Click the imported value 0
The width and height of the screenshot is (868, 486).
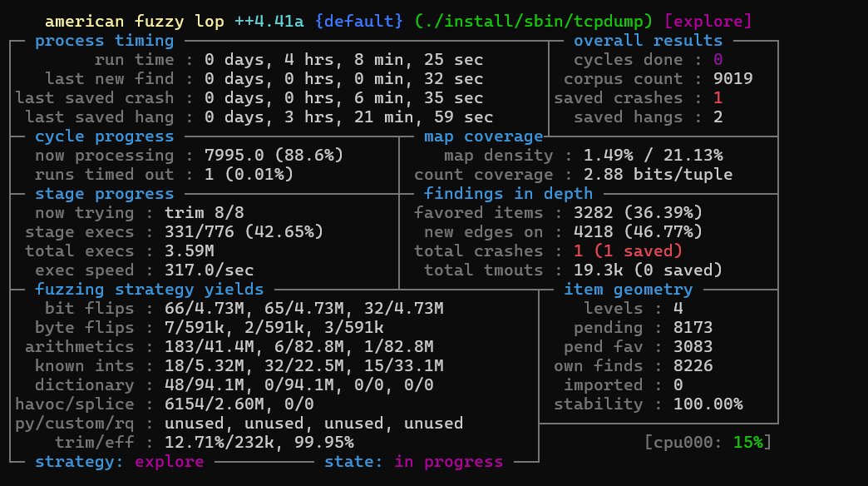click(678, 385)
